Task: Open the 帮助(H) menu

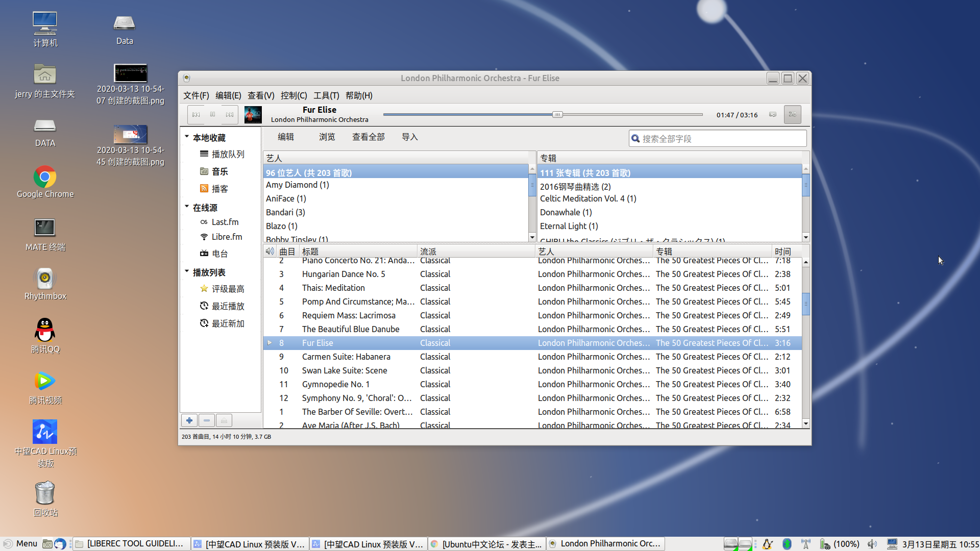Action: (359, 95)
